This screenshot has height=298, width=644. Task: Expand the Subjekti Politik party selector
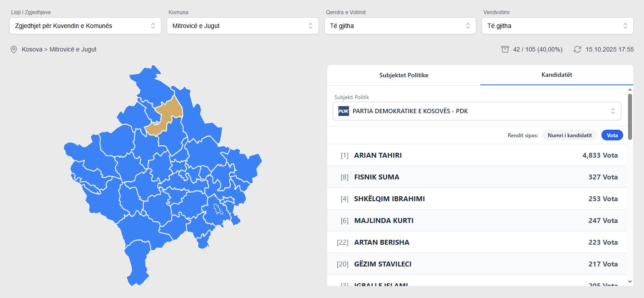pyautogui.click(x=477, y=111)
